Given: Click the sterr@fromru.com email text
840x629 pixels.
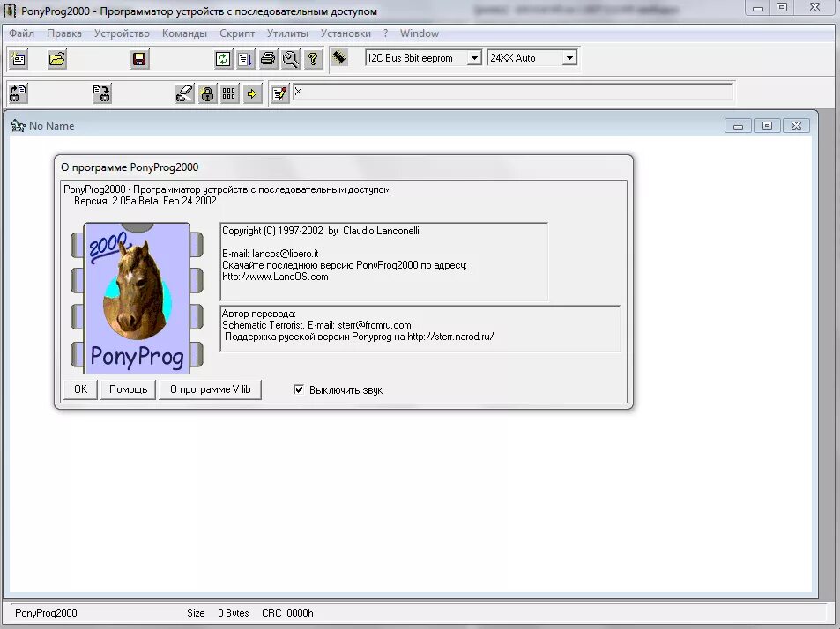Looking at the screenshot, I should coord(375,325).
